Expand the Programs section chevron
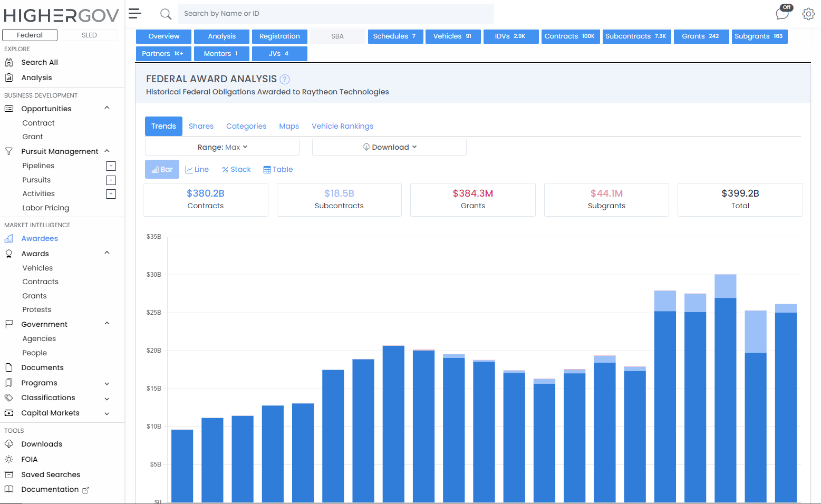821x504 pixels. pyautogui.click(x=107, y=383)
